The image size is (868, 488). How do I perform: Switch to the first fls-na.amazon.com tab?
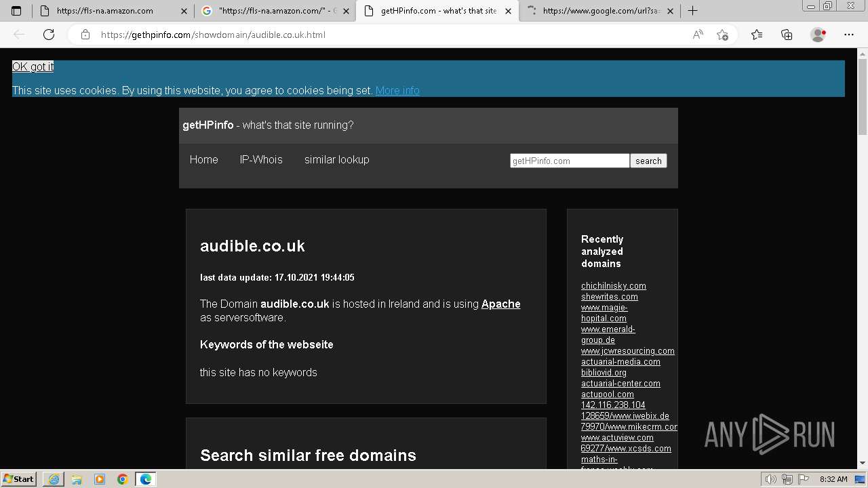[113, 11]
